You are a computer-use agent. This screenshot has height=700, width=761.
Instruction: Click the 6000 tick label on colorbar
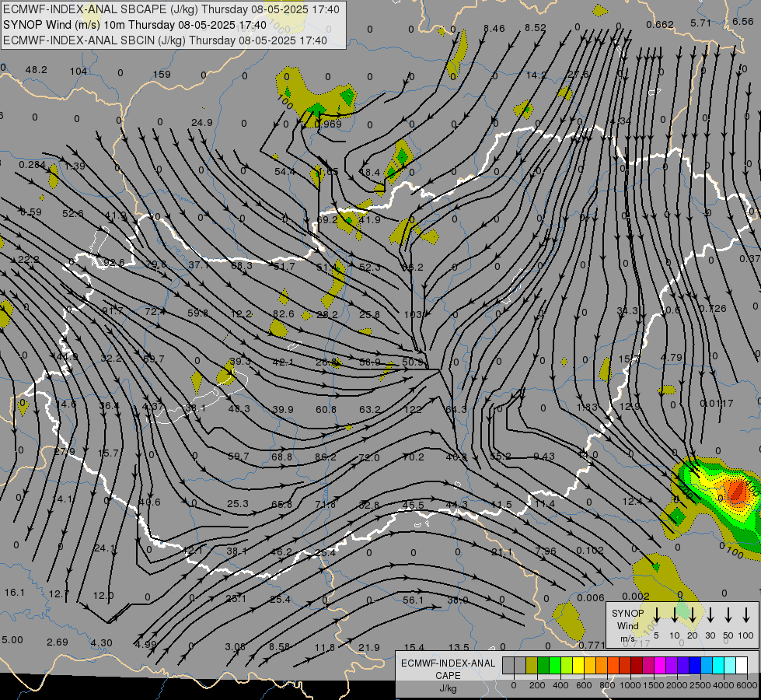click(747, 685)
